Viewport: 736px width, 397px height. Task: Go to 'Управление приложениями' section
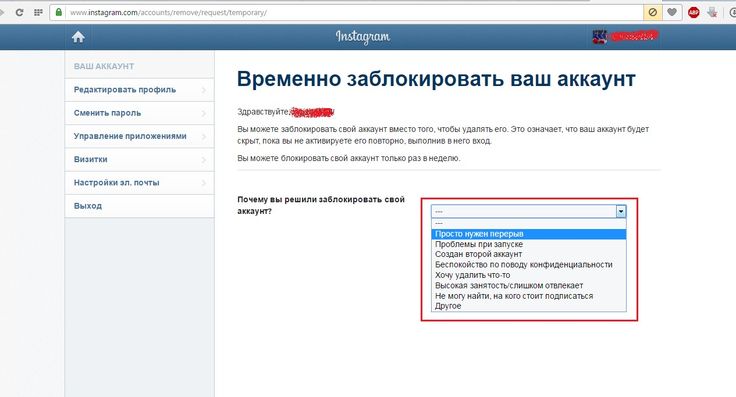[139, 136]
